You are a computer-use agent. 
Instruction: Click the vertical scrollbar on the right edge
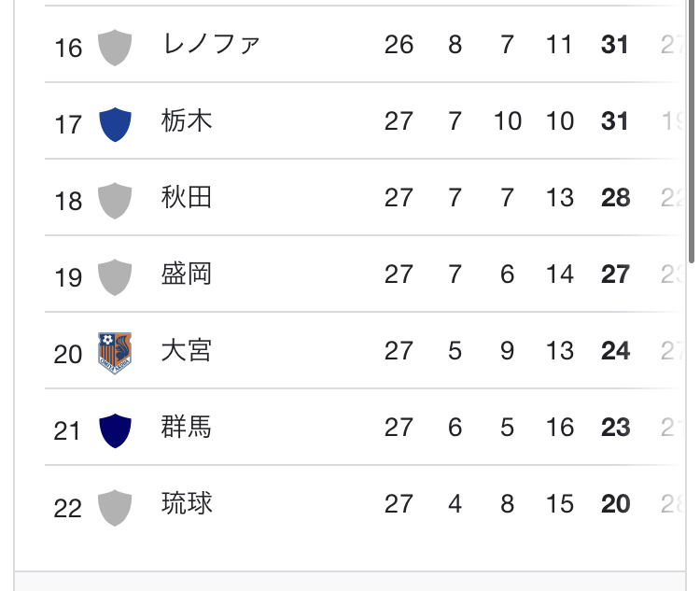coord(693,131)
